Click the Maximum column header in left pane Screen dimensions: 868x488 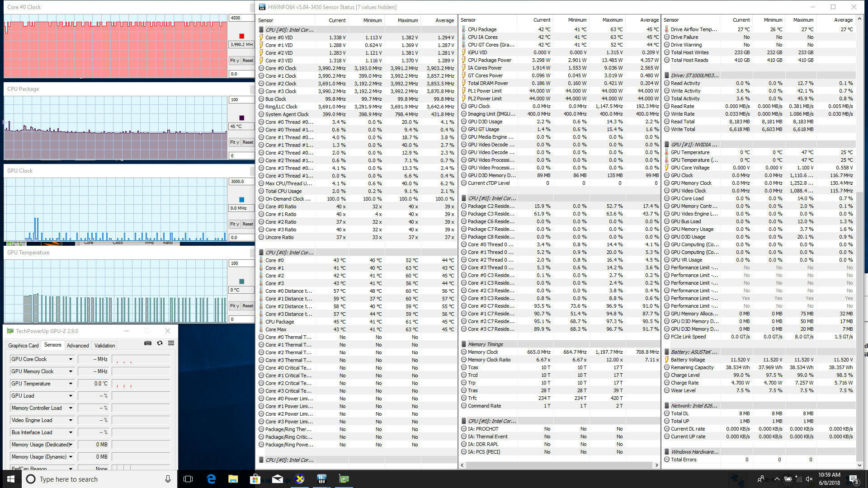402,20
